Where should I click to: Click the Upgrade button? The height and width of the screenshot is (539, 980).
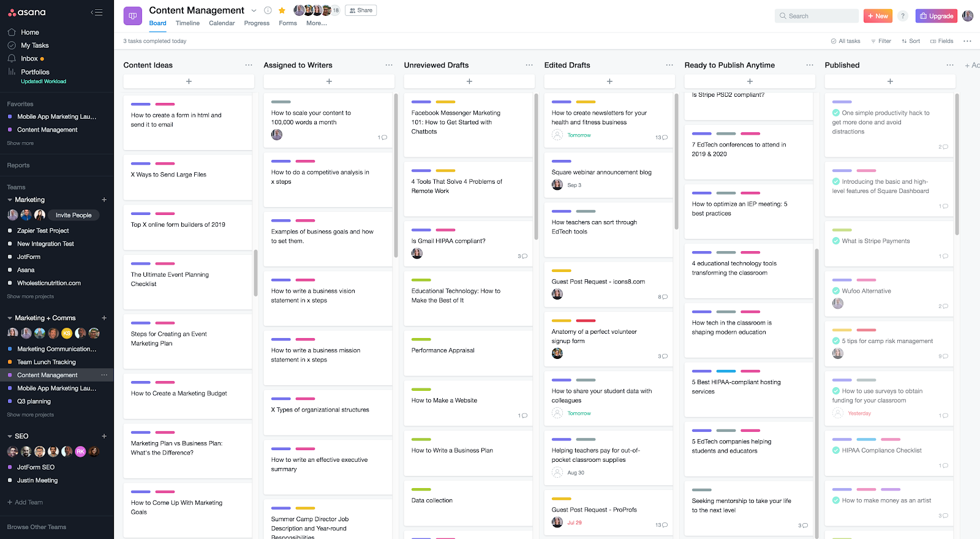[x=936, y=16]
